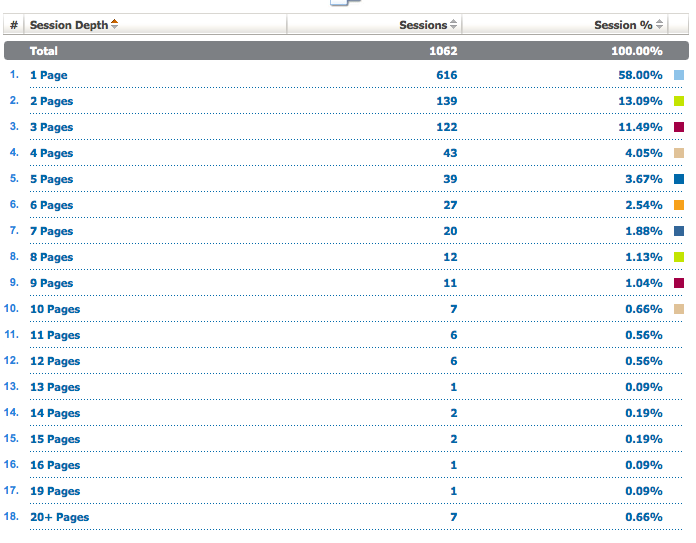The height and width of the screenshot is (543, 696).
Task: Open the 1 Page row link
Action: tap(48, 75)
